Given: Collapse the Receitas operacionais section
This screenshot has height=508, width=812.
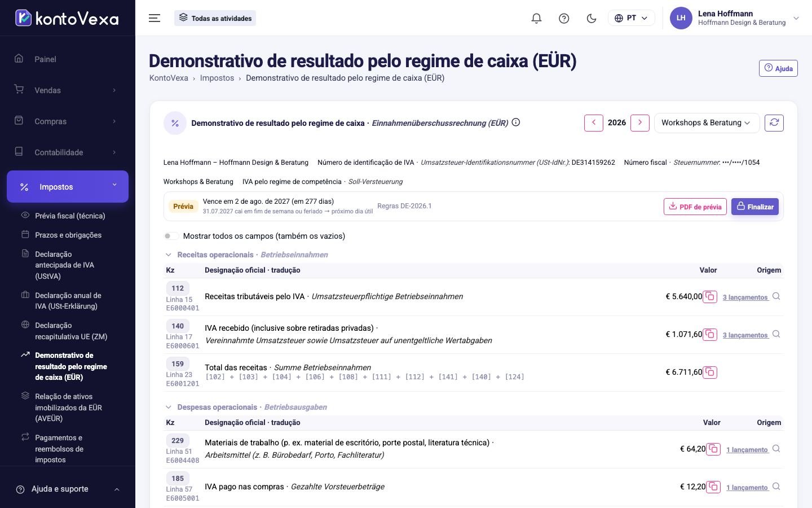Looking at the screenshot, I should click(x=168, y=255).
